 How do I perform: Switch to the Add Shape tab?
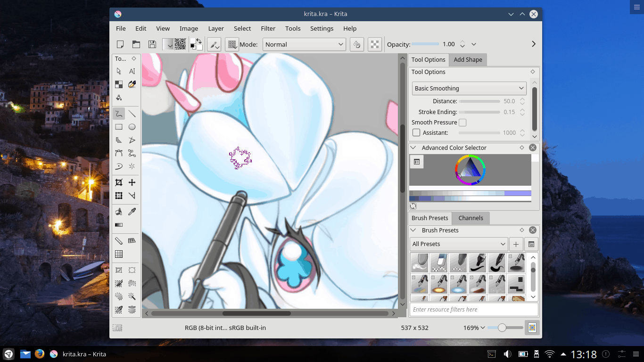point(468,60)
